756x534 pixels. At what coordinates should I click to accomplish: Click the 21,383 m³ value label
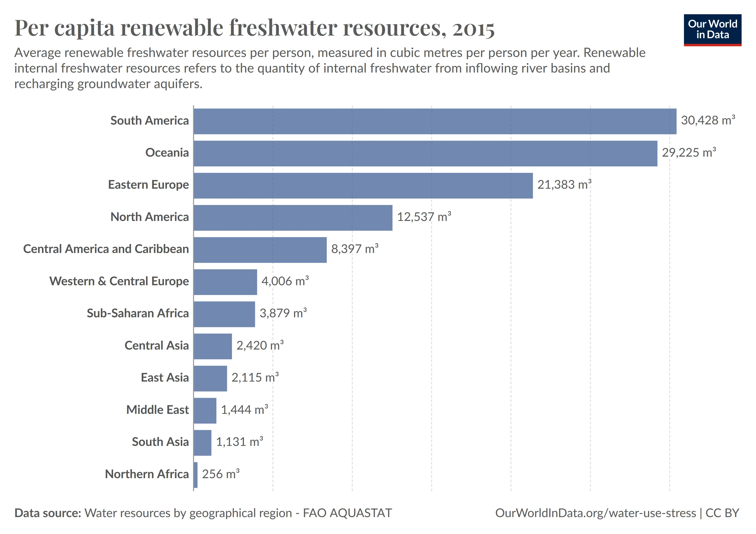(564, 185)
